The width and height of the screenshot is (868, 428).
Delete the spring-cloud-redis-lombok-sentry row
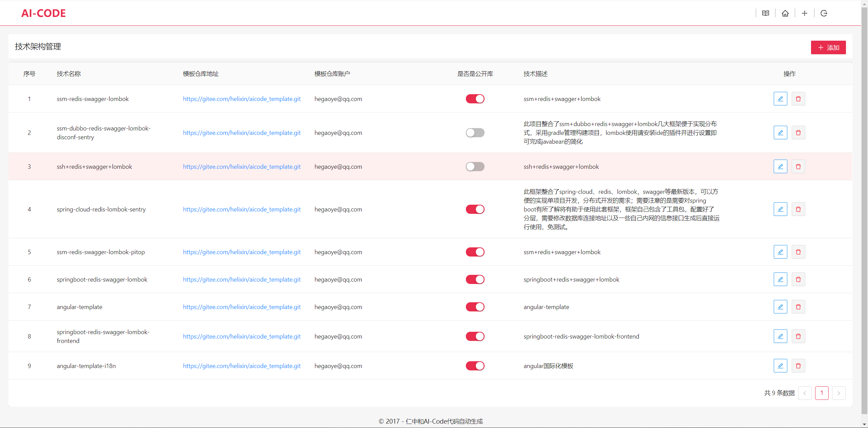click(x=798, y=209)
